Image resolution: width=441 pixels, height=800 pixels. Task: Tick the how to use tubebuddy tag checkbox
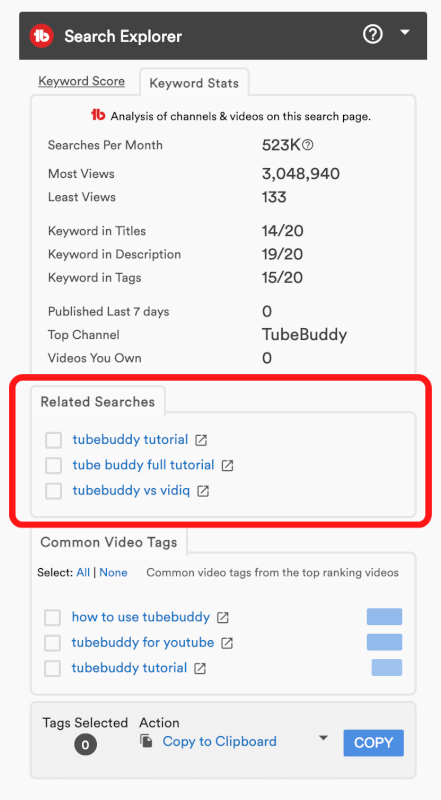(x=53, y=617)
